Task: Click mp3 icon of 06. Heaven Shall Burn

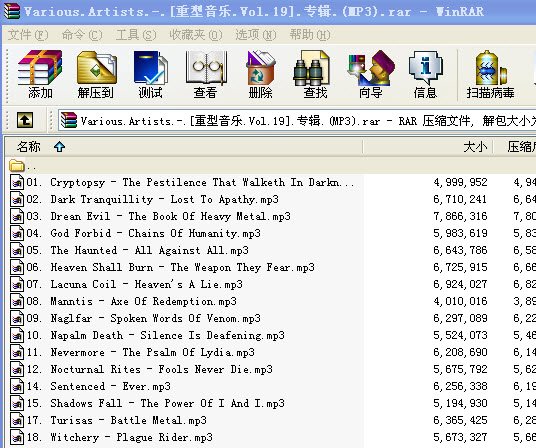Action: click(17, 267)
